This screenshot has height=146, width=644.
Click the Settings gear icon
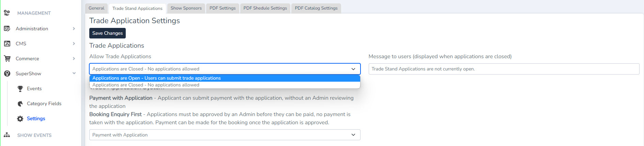coord(20,118)
